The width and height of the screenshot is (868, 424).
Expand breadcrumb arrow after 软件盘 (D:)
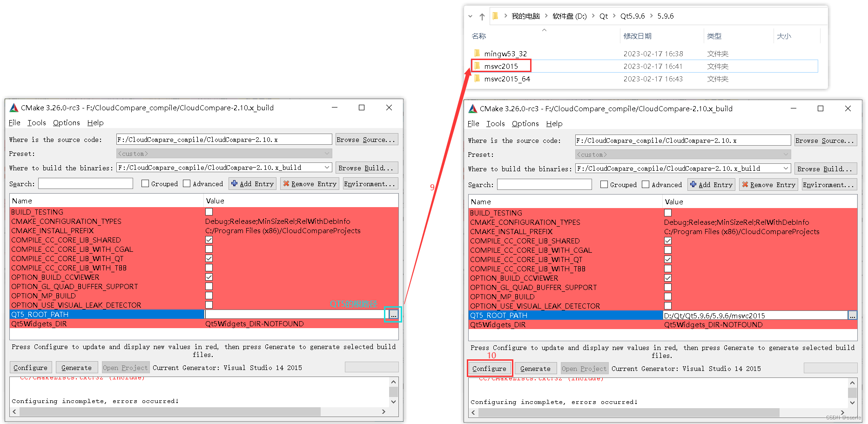click(x=593, y=16)
